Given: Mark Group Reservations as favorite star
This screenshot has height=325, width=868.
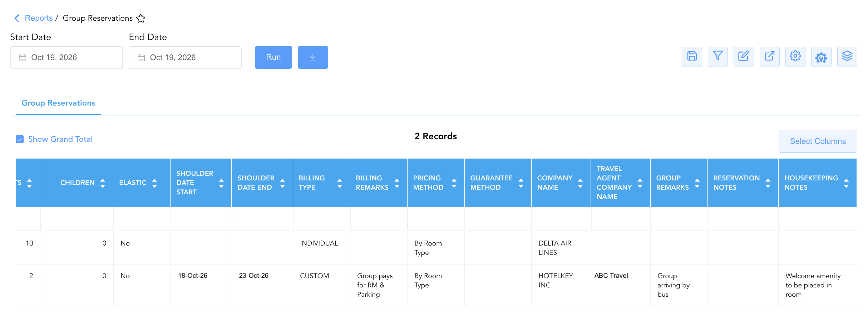Looking at the screenshot, I should (141, 18).
